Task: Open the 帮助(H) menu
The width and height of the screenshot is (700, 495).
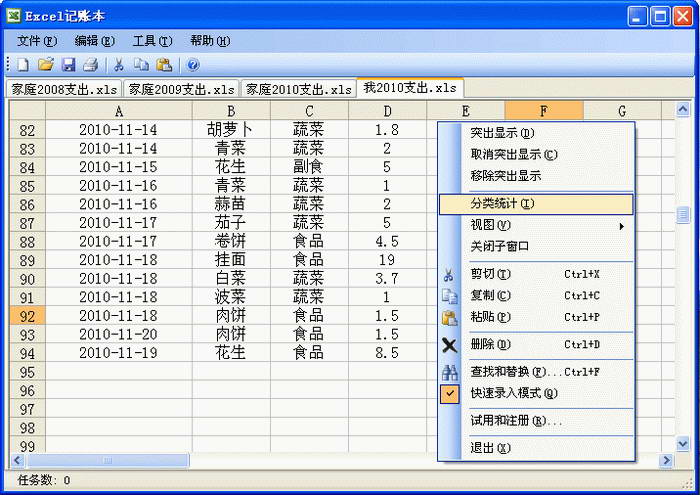Action: (x=210, y=41)
